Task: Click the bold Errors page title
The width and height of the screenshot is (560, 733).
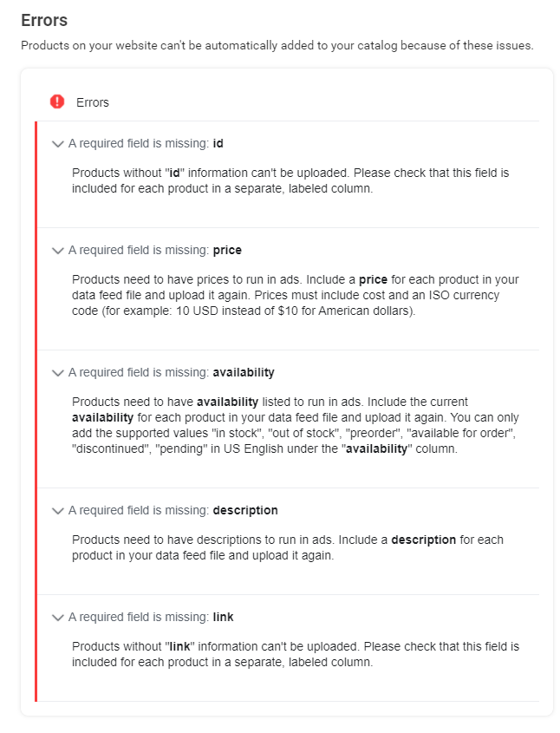Action: pos(44,20)
